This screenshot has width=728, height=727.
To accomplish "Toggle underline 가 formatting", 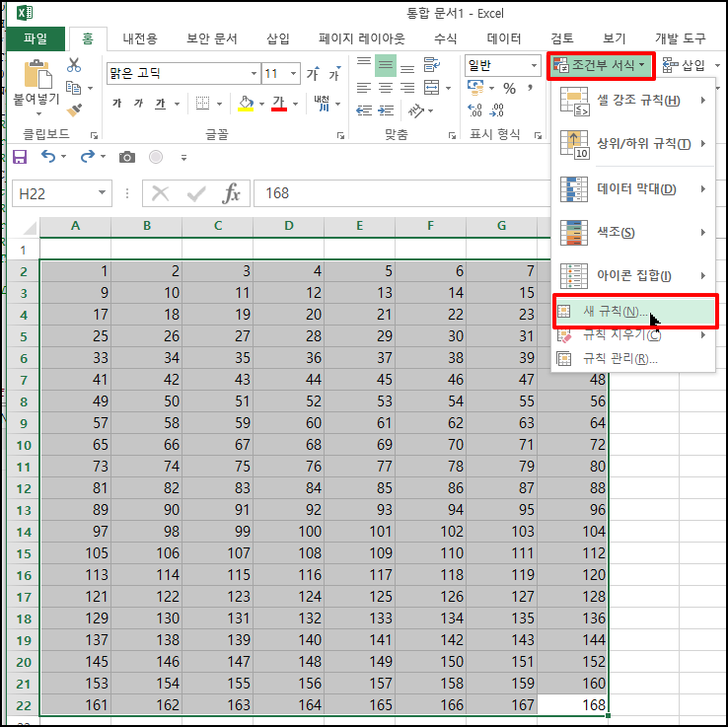I will point(160,103).
